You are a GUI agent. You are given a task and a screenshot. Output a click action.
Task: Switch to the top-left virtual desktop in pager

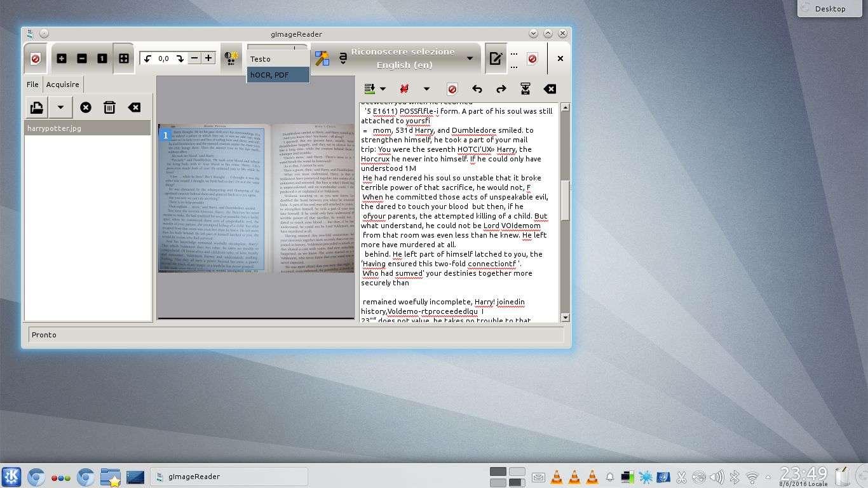click(498, 471)
